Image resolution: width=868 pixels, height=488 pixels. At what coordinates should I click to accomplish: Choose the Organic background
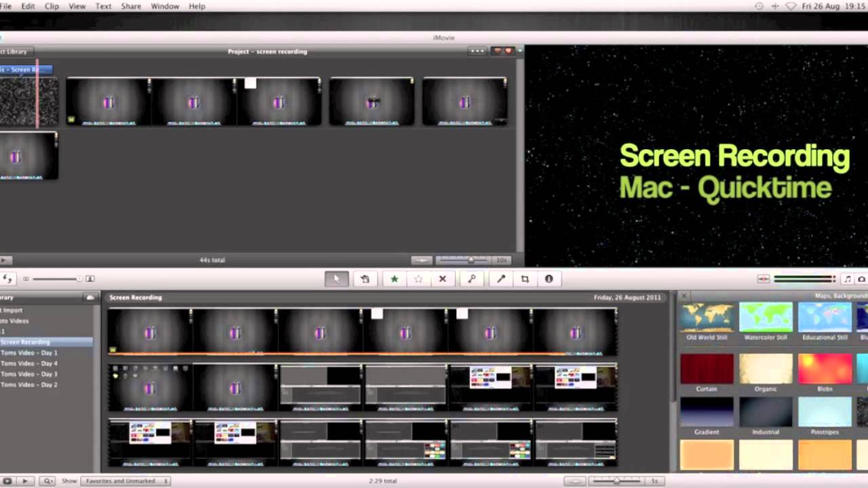[766, 369]
